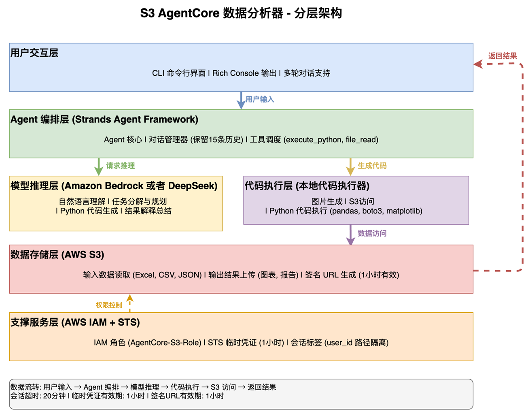Click the purple "数据访问" arrow label

pyautogui.click(x=372, y=233)
